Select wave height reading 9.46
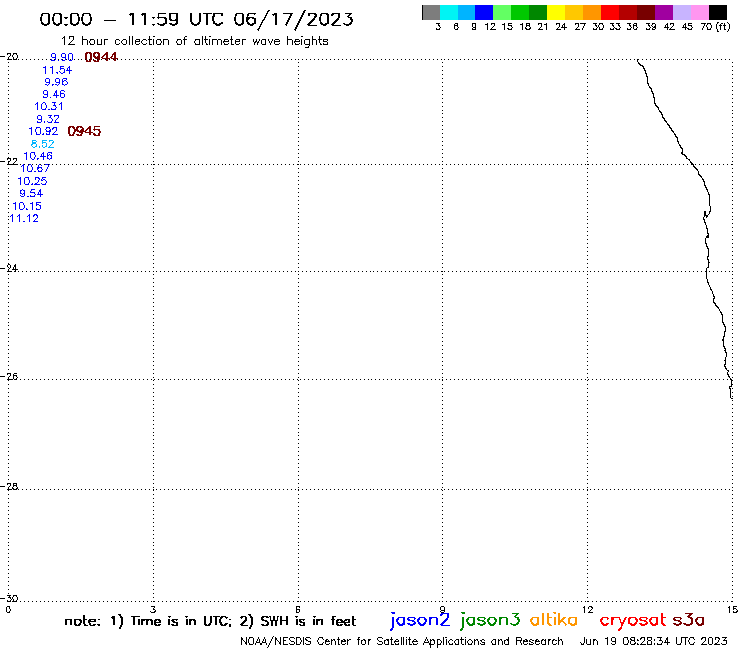The height and width of the screenshot is (650, 740). (x=54, y=94)
